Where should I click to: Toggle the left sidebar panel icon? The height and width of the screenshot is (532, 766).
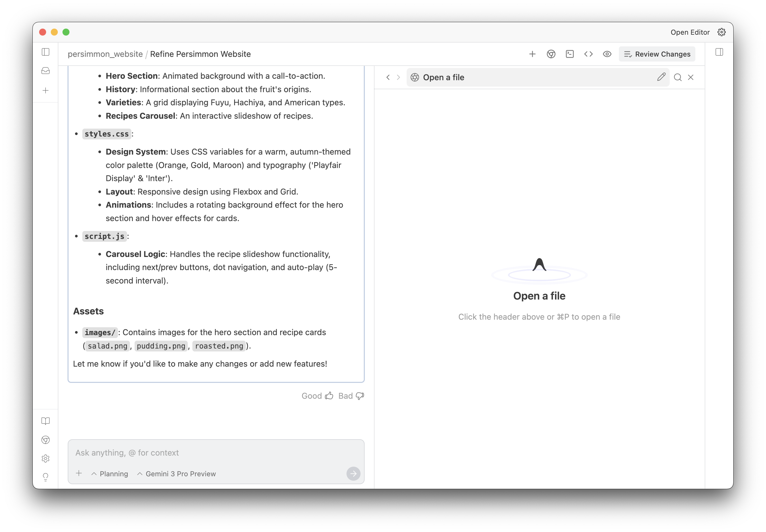coord(46,52)
